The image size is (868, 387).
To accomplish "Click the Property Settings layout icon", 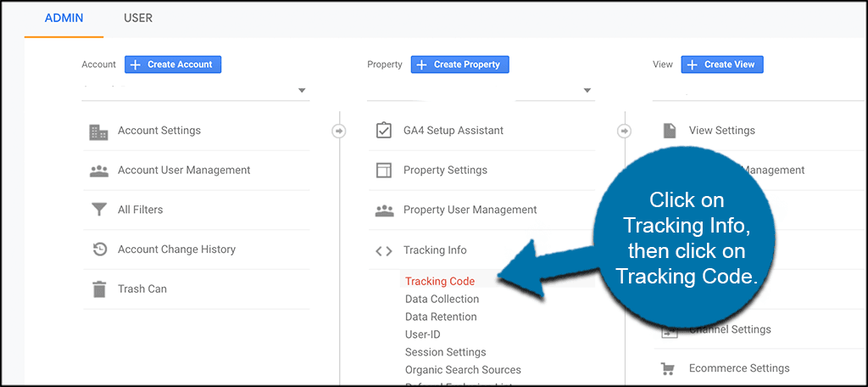I will tap(384, 171).
